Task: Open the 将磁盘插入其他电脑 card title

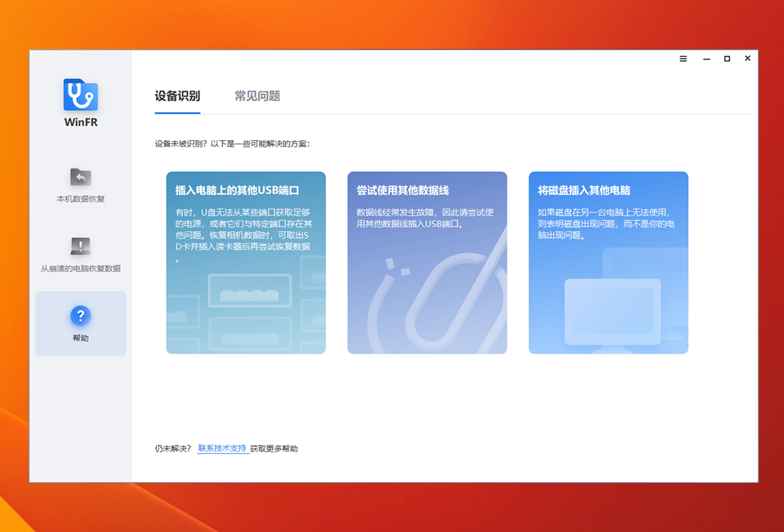Action: pos(584,190)
